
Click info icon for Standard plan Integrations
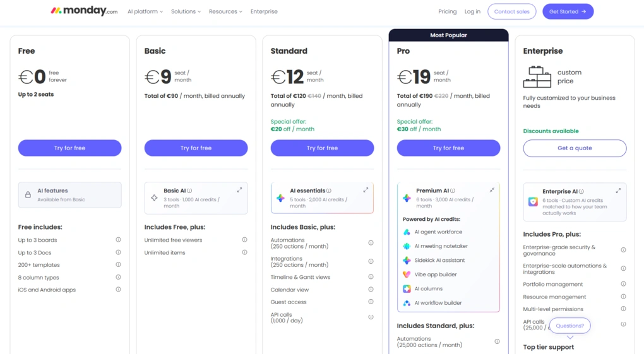371,262
